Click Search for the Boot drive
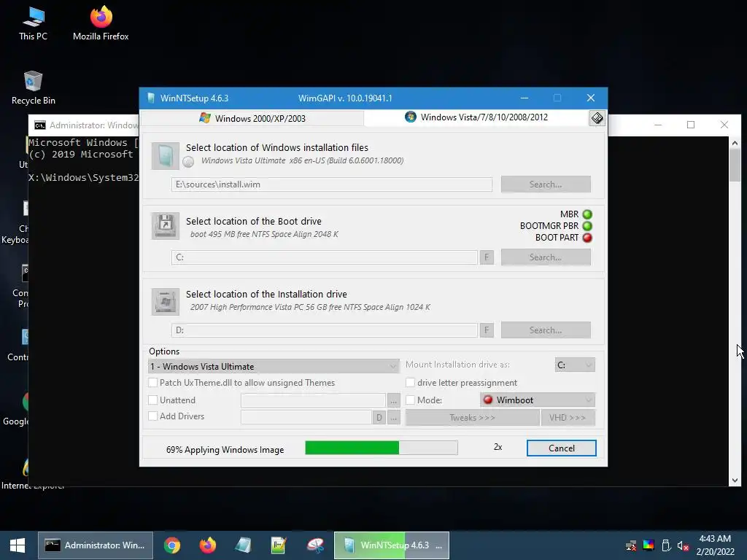747x560 pixels. click(546, 257)
